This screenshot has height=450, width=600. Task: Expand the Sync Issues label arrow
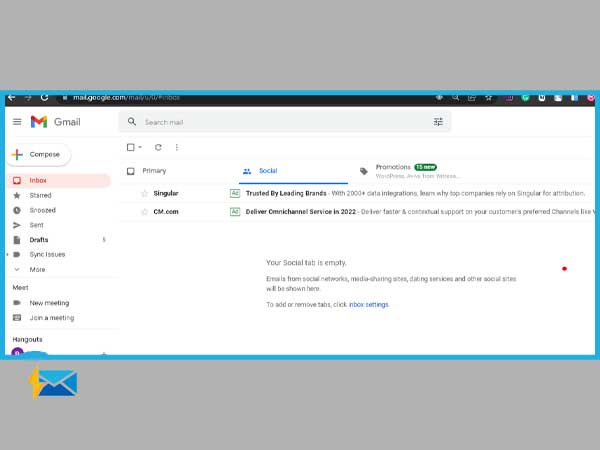(x=8, y=254)
